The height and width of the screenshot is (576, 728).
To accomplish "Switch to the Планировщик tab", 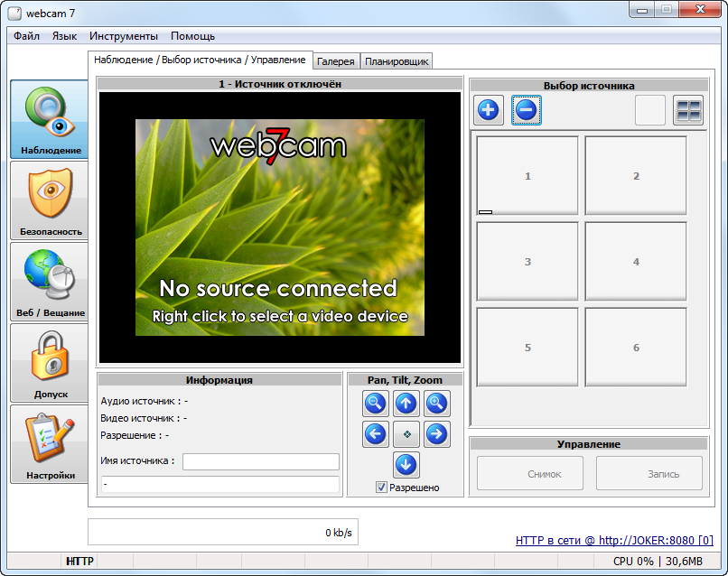I will [397, 61].
